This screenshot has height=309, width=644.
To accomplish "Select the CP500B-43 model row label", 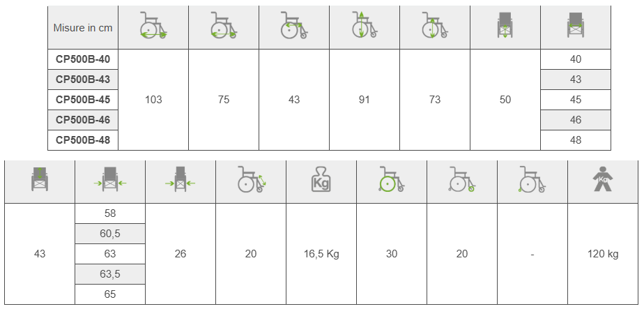I will (83, 80).
